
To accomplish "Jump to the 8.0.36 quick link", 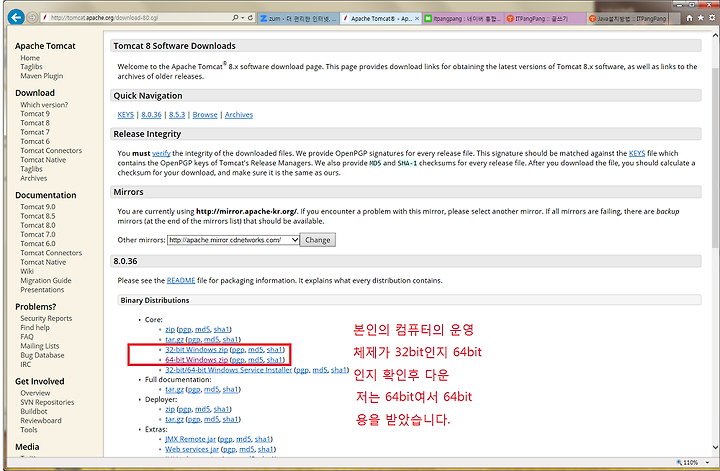I will (x=151, y=115).
